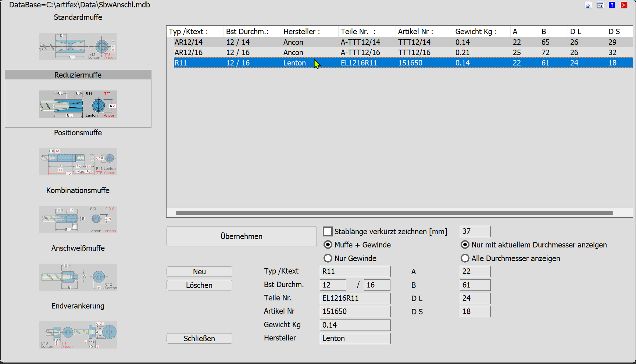Select the Anschweißmuffe diagram
This screenshot has height=364, width=636.
(78, 277)
